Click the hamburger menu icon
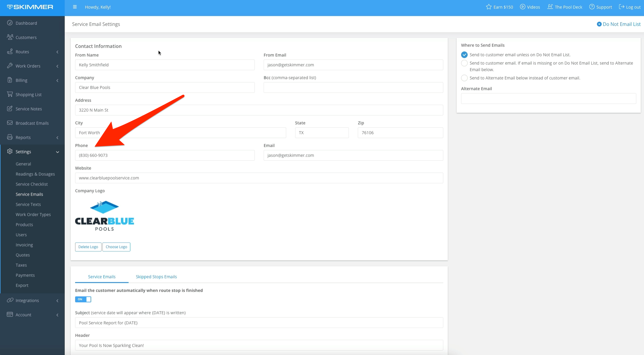Screen dimensions: 644x355 tap(75, 7)
